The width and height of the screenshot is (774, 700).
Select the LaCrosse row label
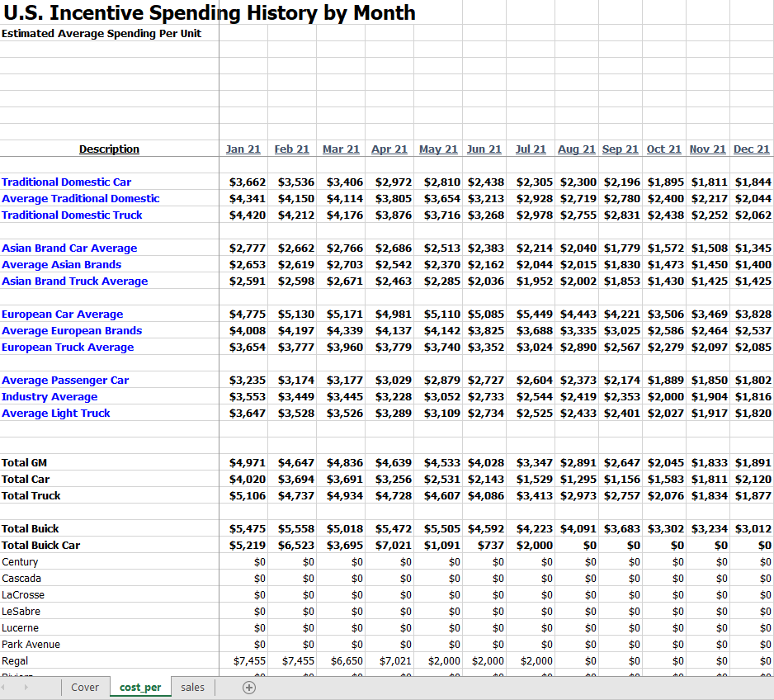[23, 594]
